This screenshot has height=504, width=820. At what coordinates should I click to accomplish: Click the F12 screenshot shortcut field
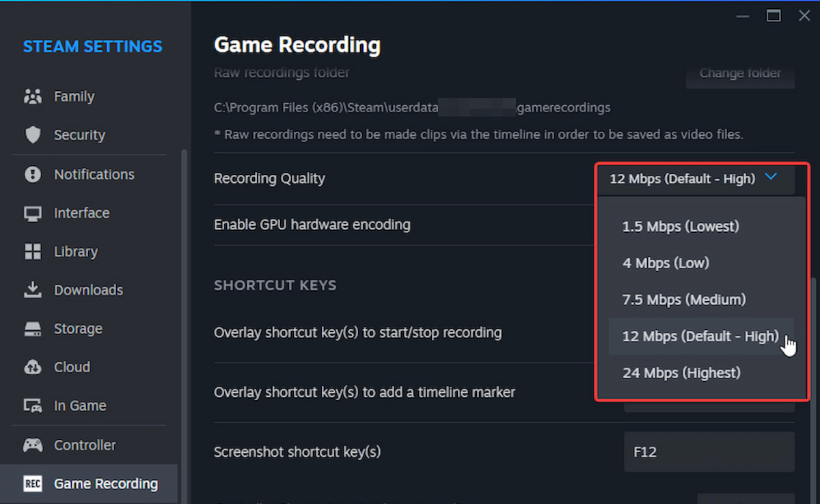[709, 451]
